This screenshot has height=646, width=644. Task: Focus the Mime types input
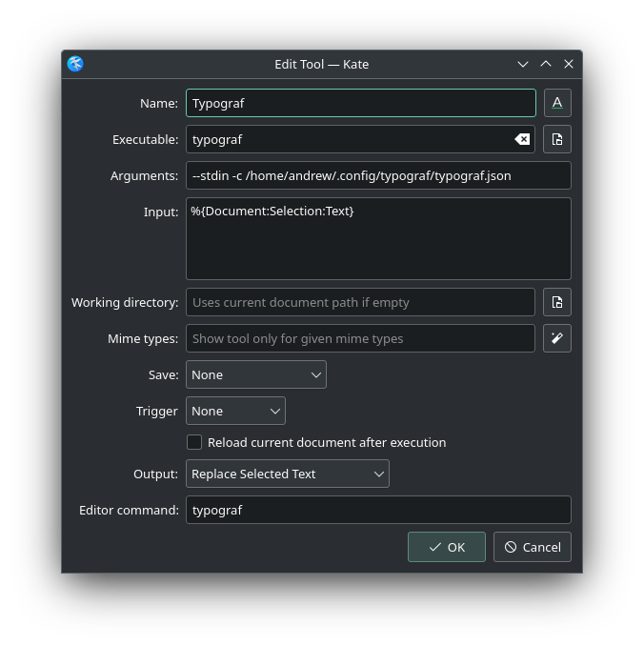(360, 338)
